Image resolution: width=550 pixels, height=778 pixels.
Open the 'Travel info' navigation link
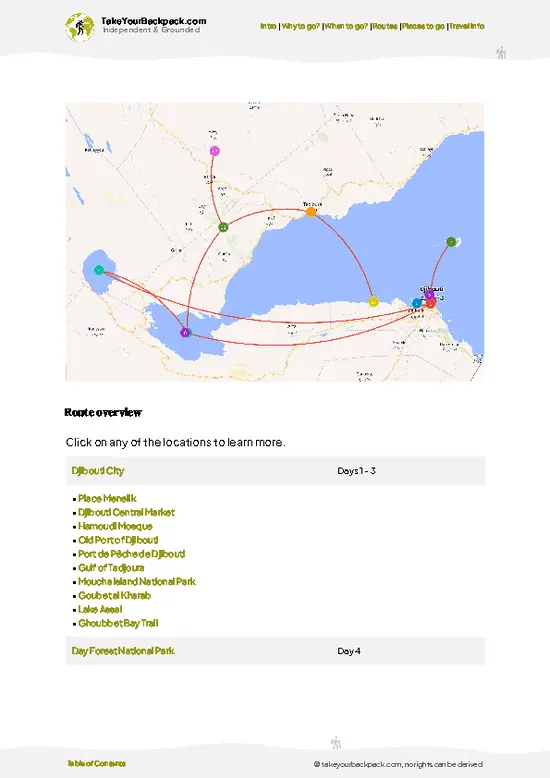[467, 26]
